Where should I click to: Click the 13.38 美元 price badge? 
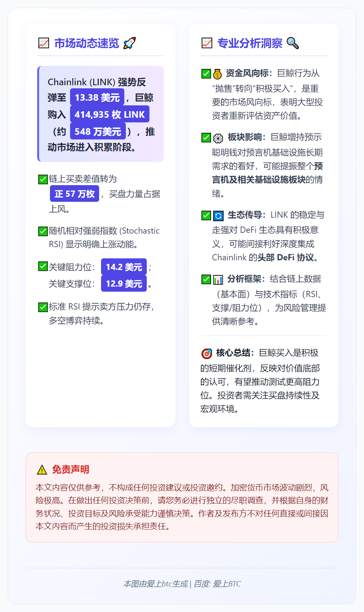tap(97, 97)
